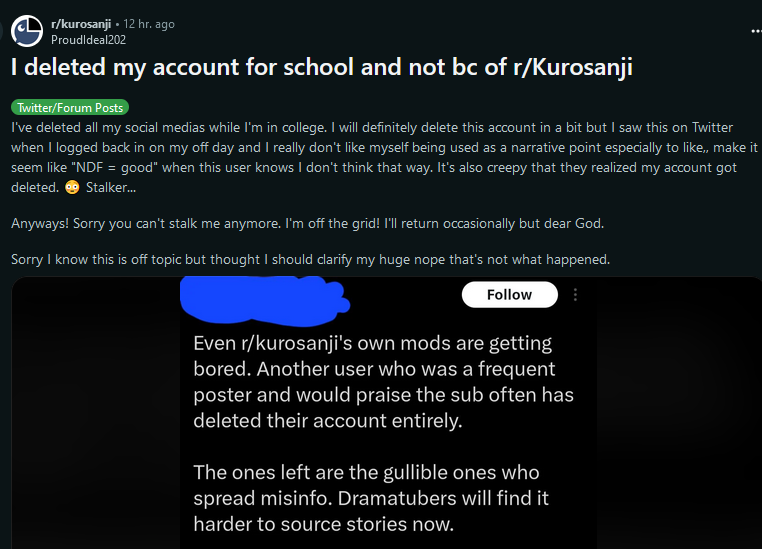Click tweet text 'The ones left are the gullible'
The width and height of the screenshot is (762, 549).
pyautogui.click(x=366, y=472)
